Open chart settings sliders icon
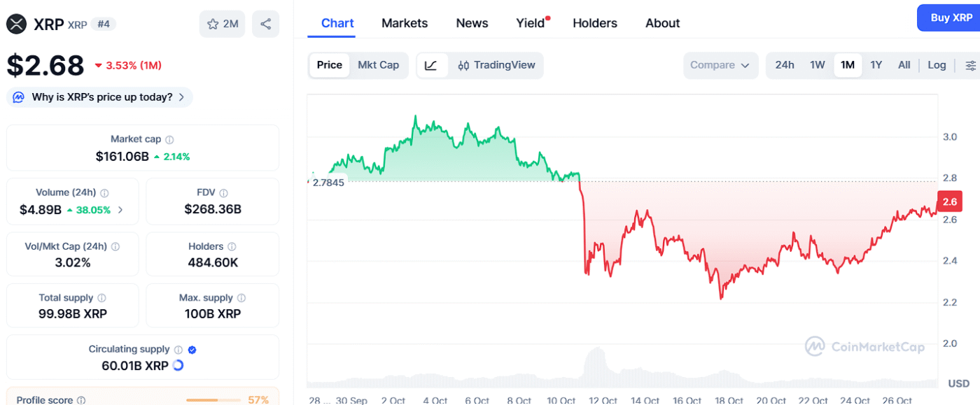Viewport: 980px width, 405px height. coord(970,65)
